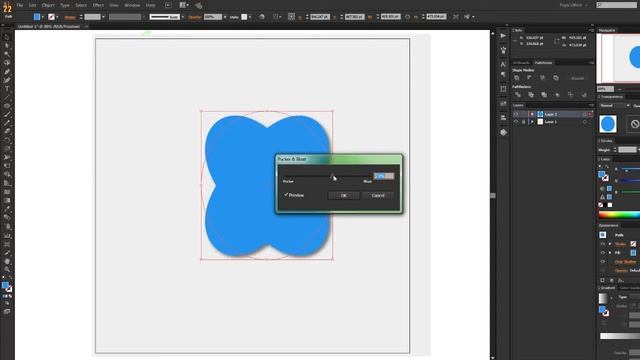Expand Layer 2 in Layers panel
The width and height of the screenshot is (640, 360).
[532, 114]
